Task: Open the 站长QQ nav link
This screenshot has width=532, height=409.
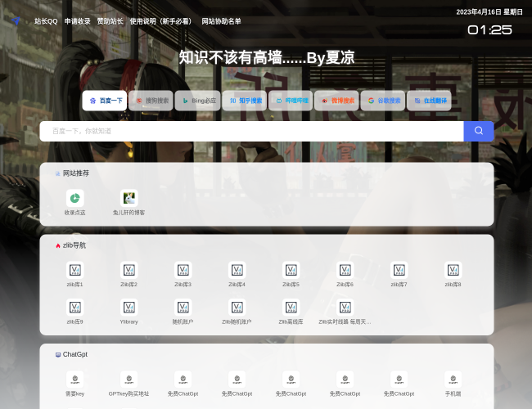Action: (46, 21)
